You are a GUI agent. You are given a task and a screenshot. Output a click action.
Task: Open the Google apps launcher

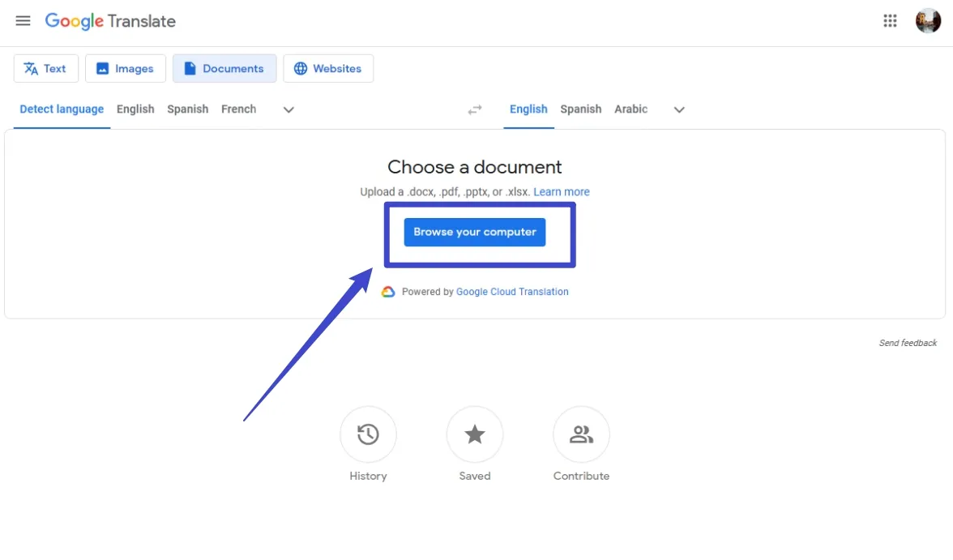(x=890, y=20)
